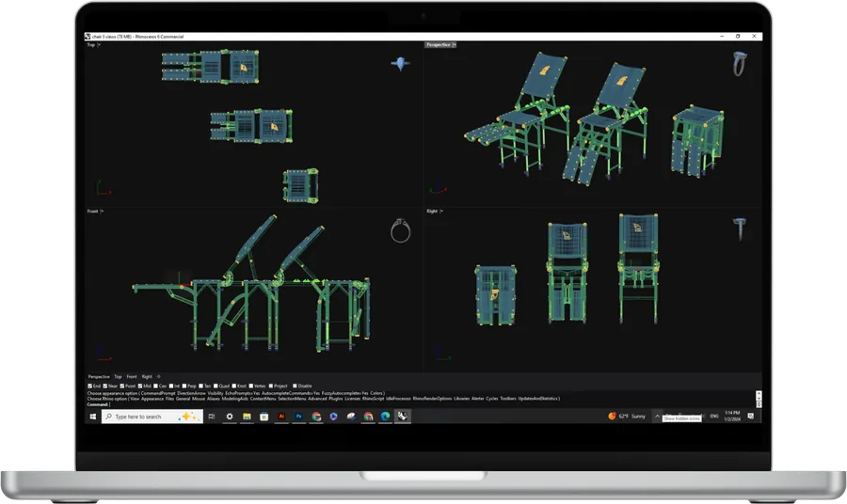Switch to Adobe Photoshop in taskbar
The width and height of the screenshot is (847, 504).
pos(298,417)
